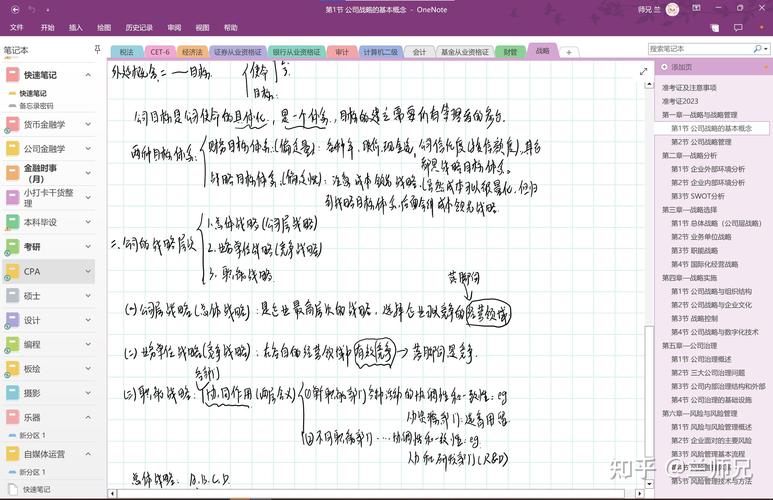Open the Quick Access Toolbar customize dropdown
The image size is (773, 500).
pyautogui.click(x=48, y=10)
